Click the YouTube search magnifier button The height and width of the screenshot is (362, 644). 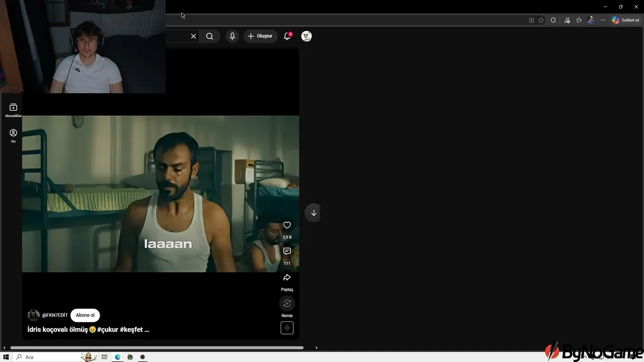[210, 36]
